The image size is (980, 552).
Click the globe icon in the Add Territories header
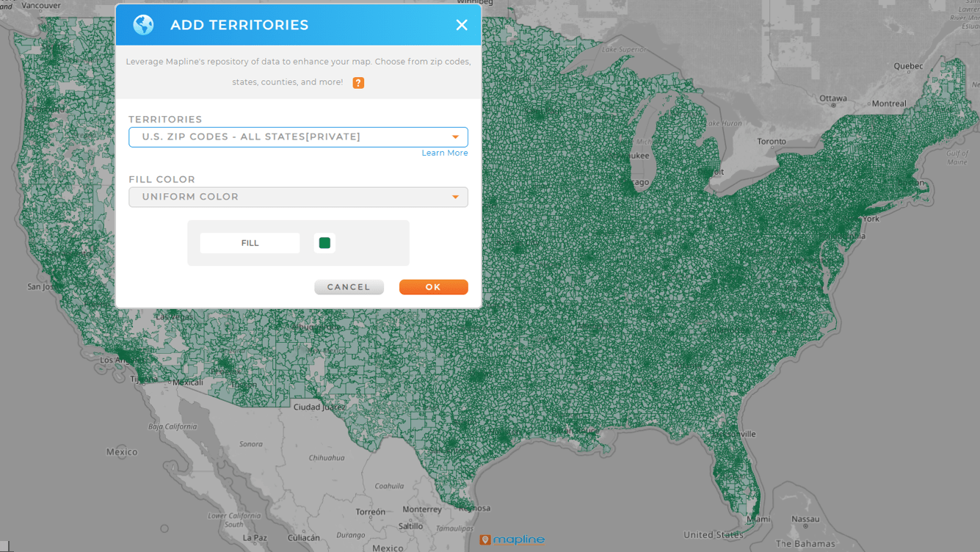[x=143, y=23]
